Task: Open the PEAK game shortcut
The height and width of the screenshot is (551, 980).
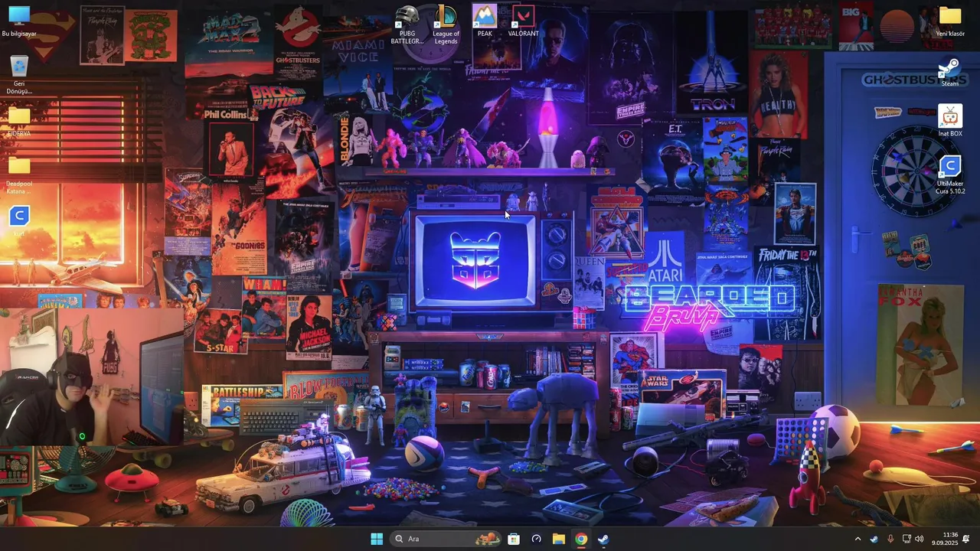Action: 485,21
